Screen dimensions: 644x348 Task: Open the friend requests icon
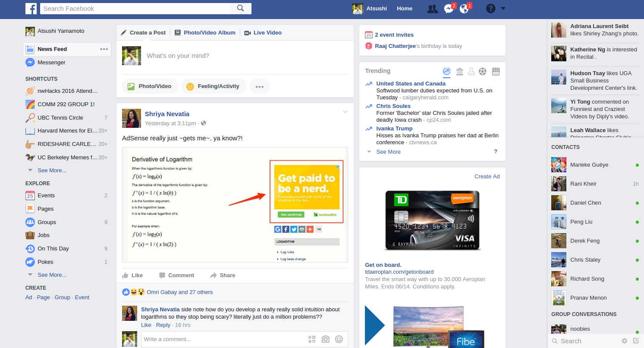(x=432, y=9)
